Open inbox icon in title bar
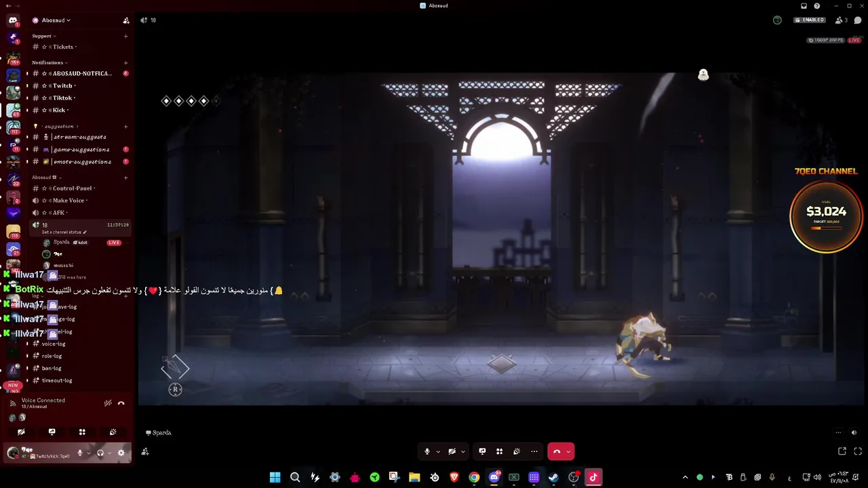 click(804, 5)
